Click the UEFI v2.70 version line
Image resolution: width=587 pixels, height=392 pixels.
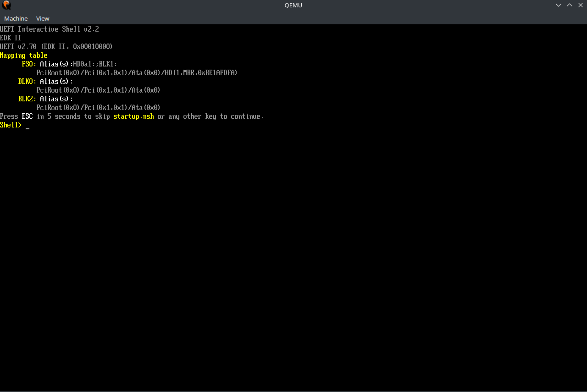click(x=56, y=46)
